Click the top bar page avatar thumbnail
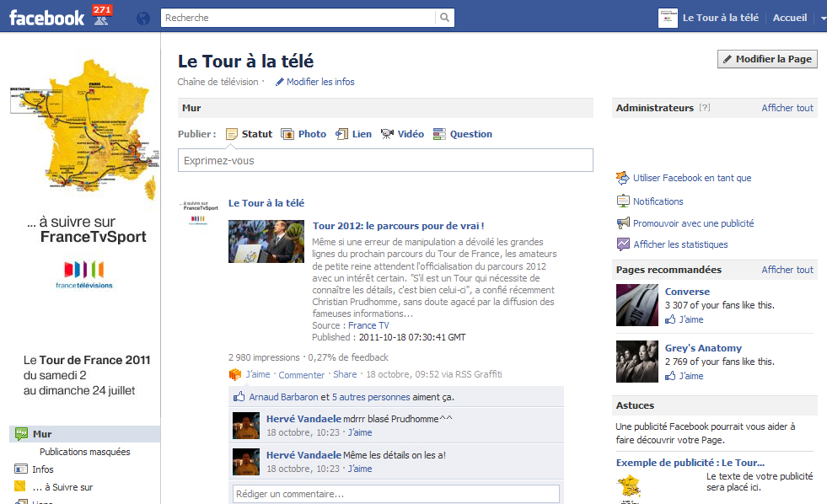The width and height of the screenshot is (827, 504). (x=668, y=18)
